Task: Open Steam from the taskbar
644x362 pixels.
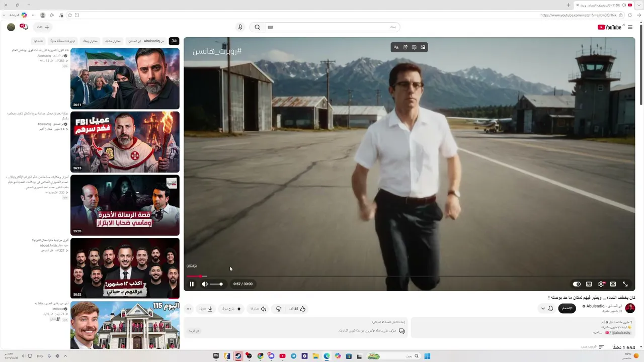Action: [238, 356]
